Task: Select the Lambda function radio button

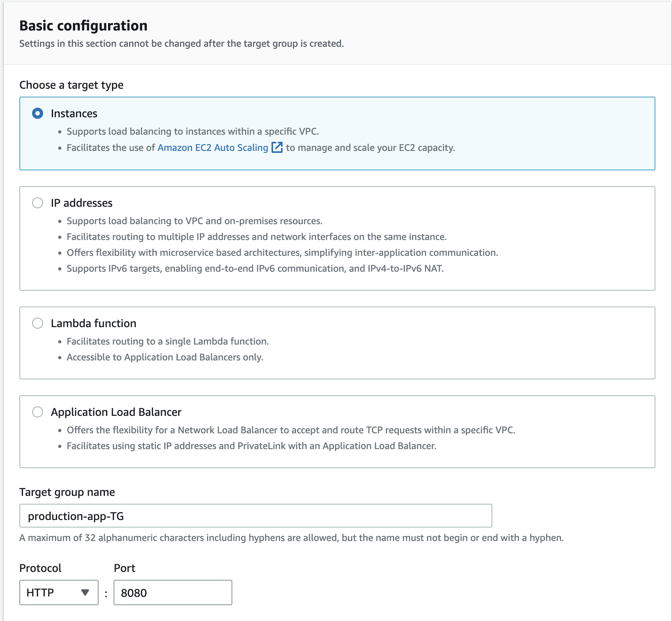Action: pyautogui.click(x=38, y=324)
